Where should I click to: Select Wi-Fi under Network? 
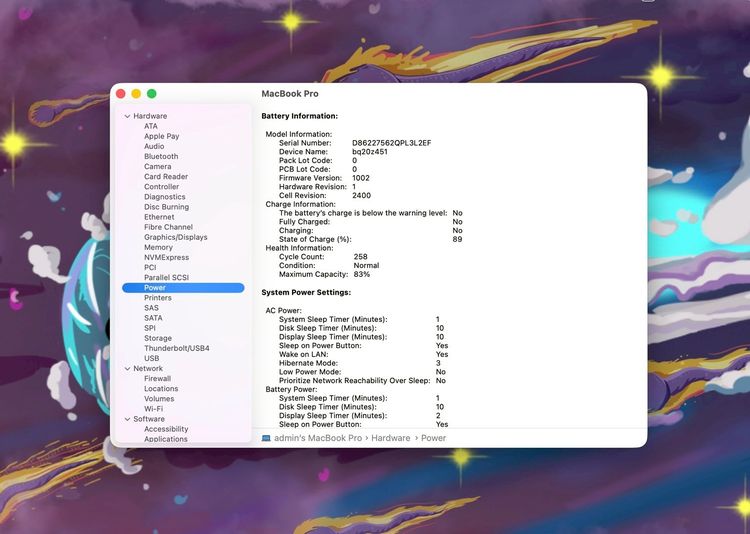(153, 409)
